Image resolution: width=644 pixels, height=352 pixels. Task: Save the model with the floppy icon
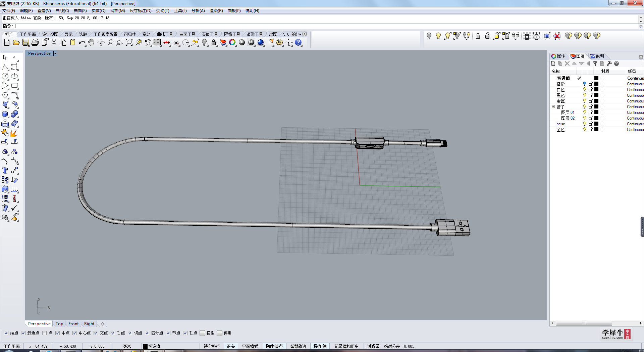(x=26, y=42)
